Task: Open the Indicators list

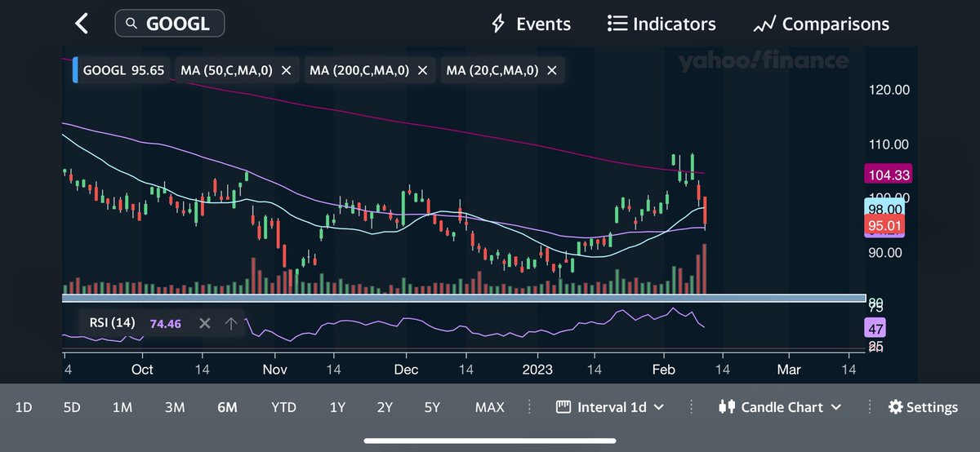Action: pos(661,24)
